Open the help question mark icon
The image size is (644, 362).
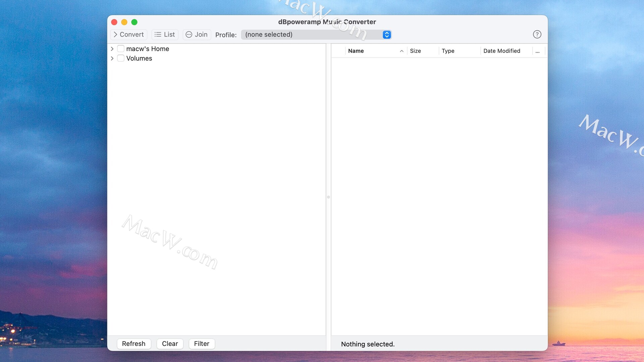coord(537,35)
